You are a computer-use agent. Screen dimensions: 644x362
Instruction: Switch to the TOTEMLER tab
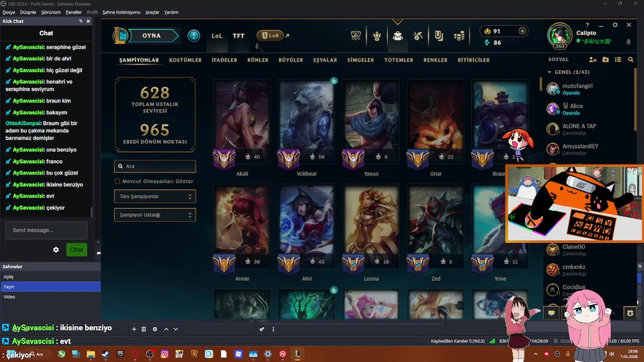coord(399,60)
